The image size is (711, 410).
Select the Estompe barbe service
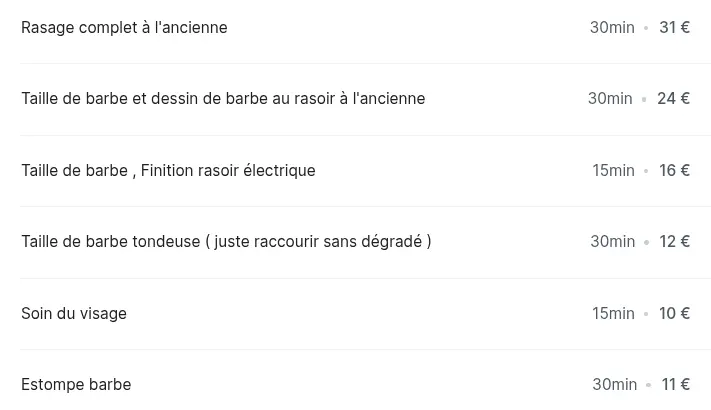[76, 385]
